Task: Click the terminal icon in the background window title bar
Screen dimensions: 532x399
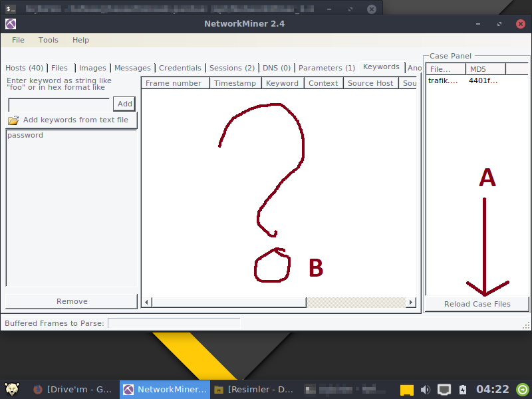Action: 11,9
